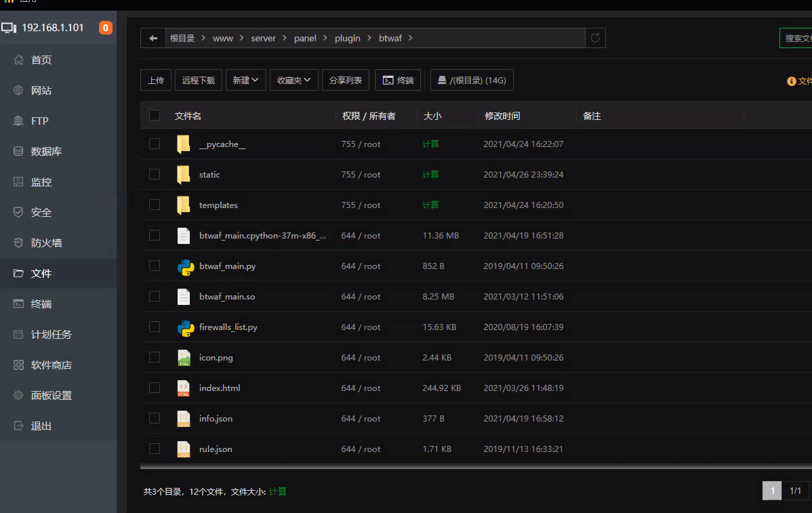Select the templates folder checkbox
The image size is (812, 513).
click(x=155, y=205)
